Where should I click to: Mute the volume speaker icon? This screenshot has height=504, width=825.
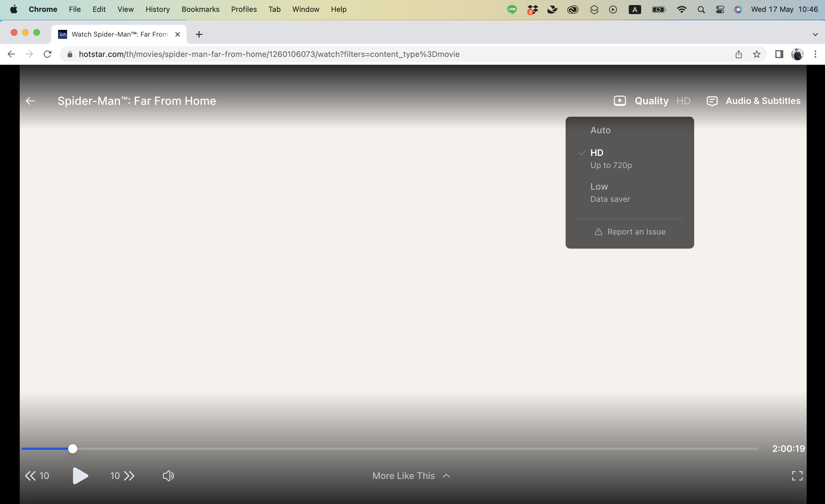tap(168, 476)
